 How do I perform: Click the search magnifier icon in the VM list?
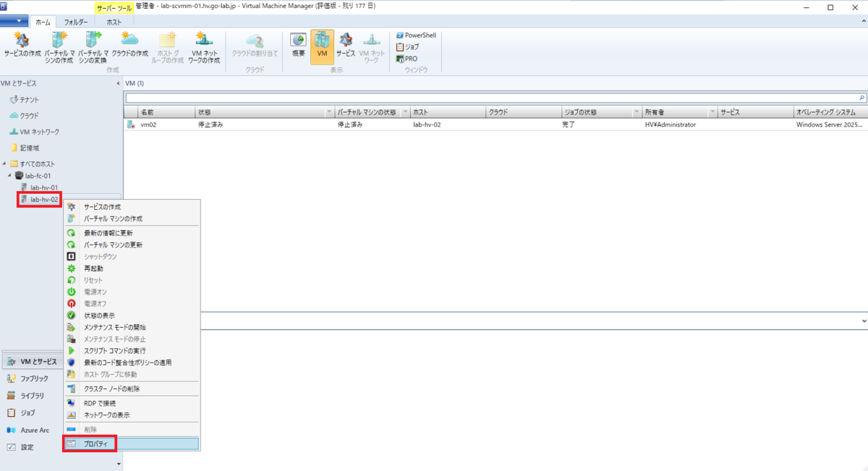tap(861, 97)
